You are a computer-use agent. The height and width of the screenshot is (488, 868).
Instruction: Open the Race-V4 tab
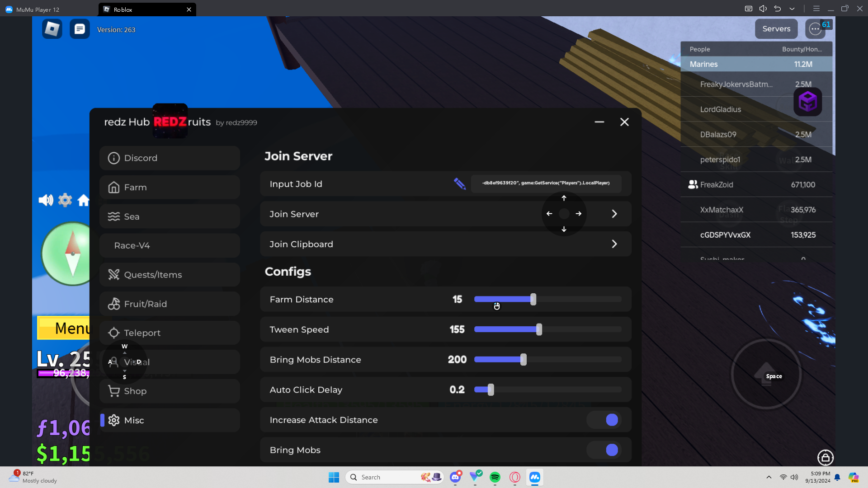tap(170, 245)
